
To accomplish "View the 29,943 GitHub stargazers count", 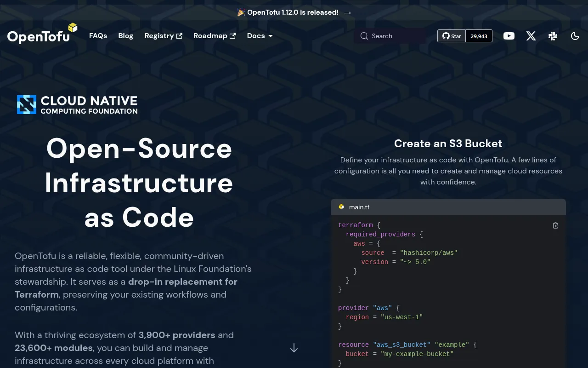I will pyautogui.click(x=479, y=36).
